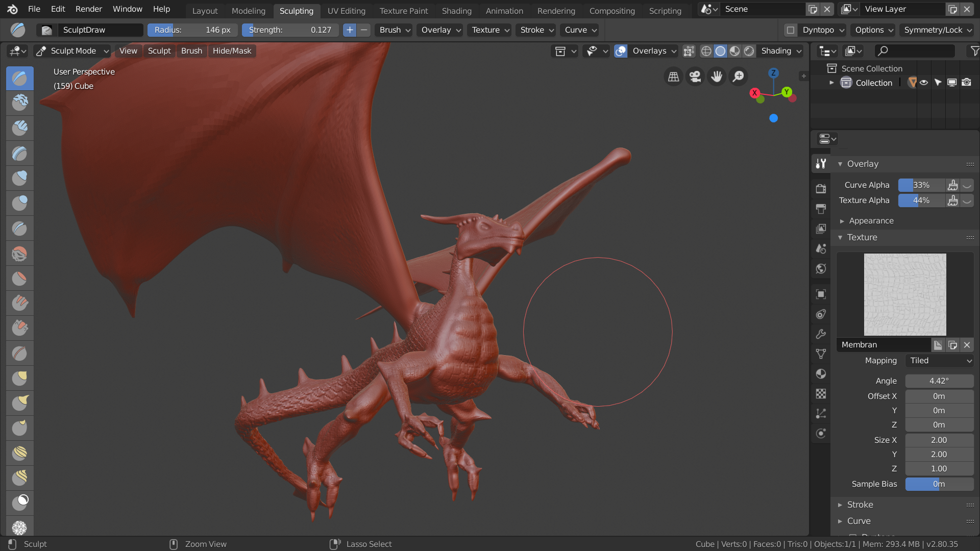The width and height of the screenshot is (980, 551).
Task: Open the World properties tab icon
Action: tap(821, 269)
